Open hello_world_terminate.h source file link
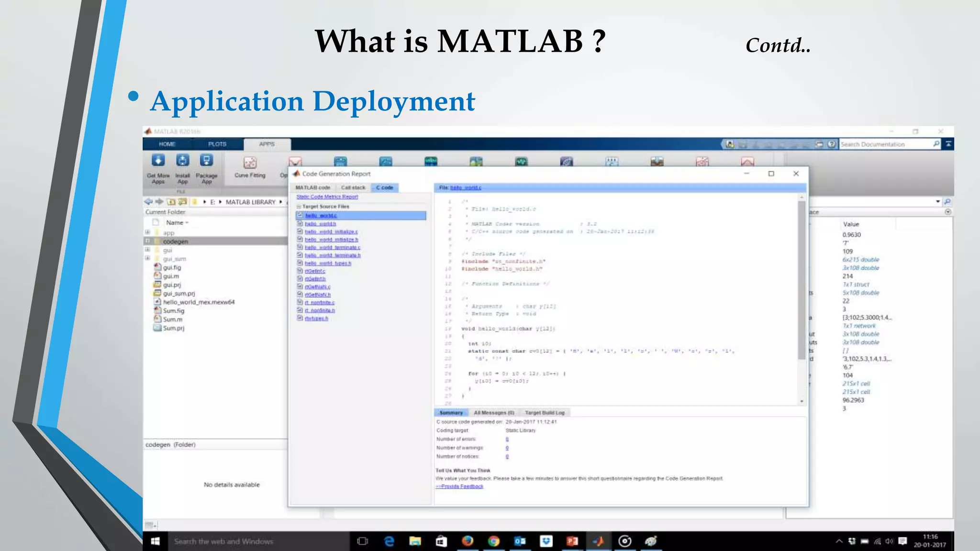Viewport: 980px width, 551px height. pyautogui.click(x=333, y=255)
